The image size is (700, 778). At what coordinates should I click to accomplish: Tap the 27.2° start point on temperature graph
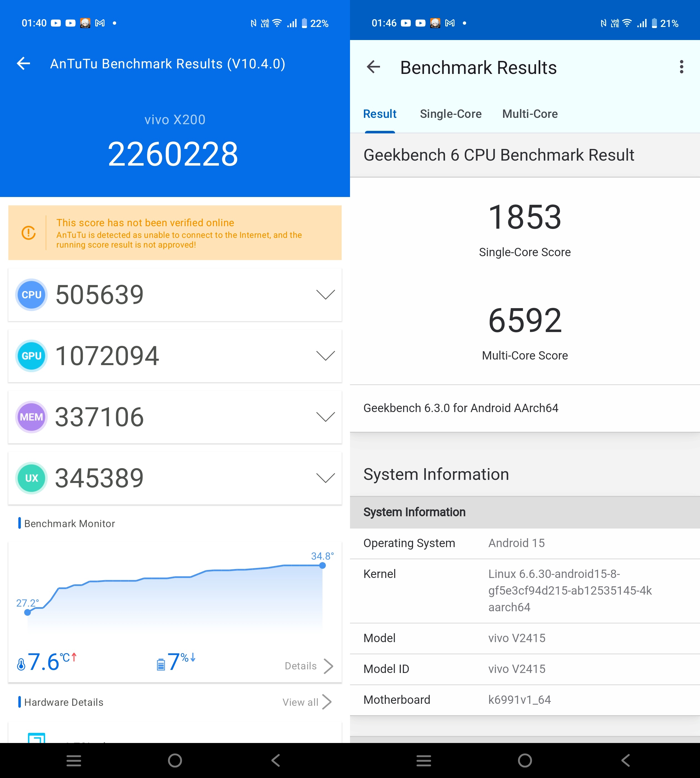[28, 612]
